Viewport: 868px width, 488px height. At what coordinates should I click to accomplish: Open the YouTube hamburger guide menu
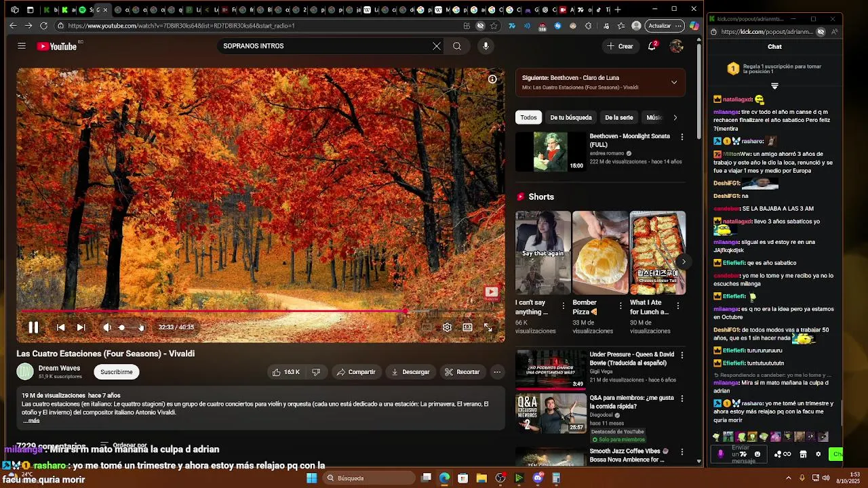(22, 46)
